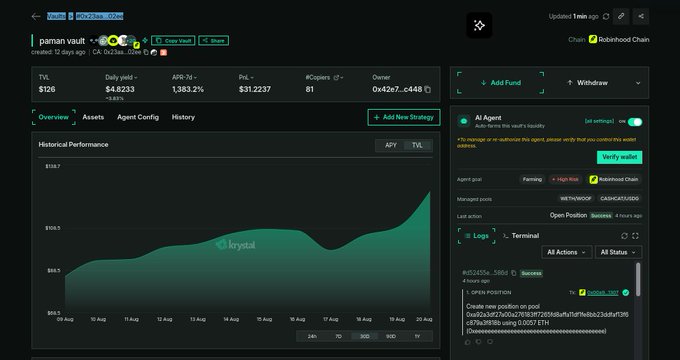Click the Robinhood Chain label at top right
Image resolution: width=680 pixels, height=360 pixels.
[619, 39]
